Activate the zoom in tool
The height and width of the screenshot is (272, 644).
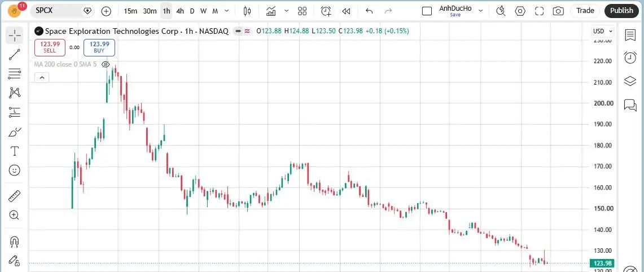click(15, 215)
